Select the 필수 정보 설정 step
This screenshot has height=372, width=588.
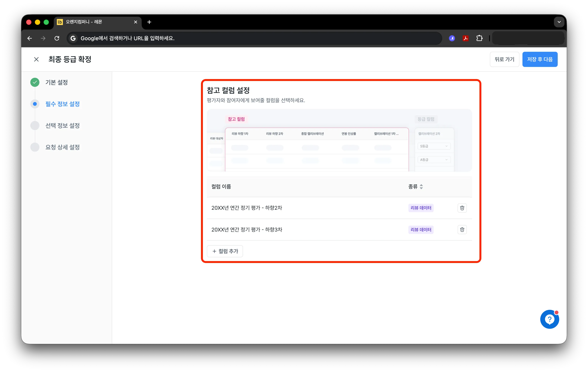(63, 104)
